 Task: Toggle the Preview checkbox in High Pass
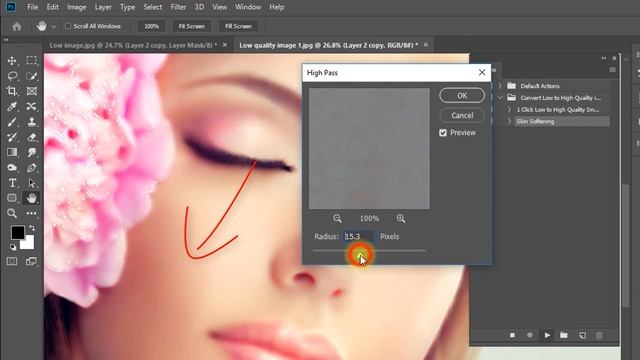(443, 133)
